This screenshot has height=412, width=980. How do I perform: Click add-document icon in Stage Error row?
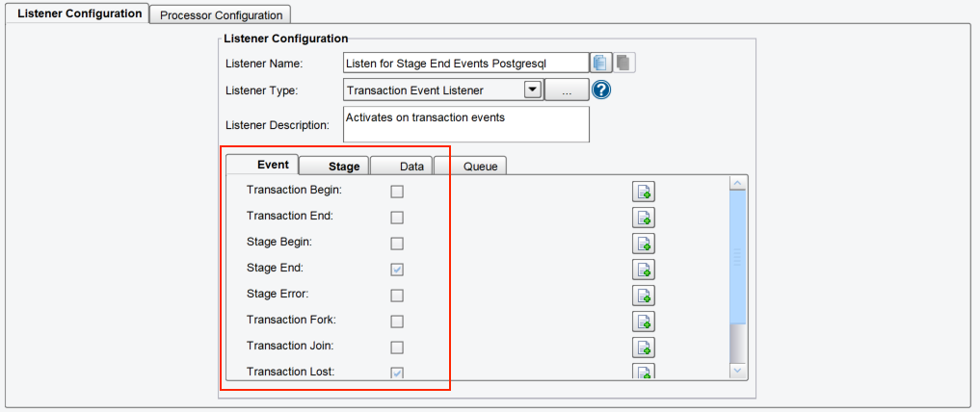[643, 296]
